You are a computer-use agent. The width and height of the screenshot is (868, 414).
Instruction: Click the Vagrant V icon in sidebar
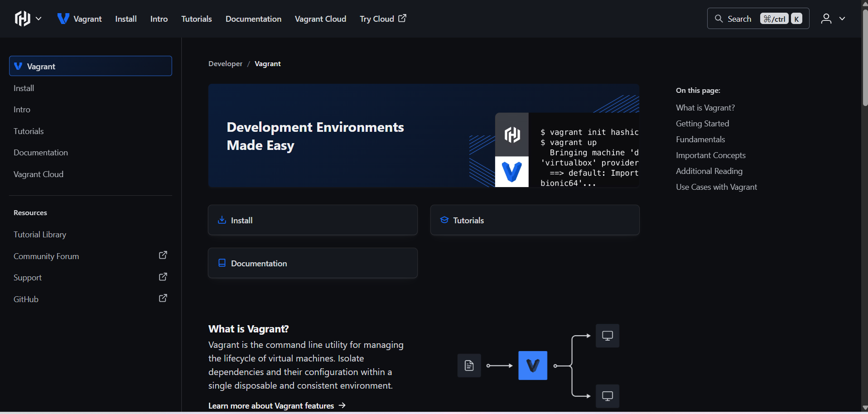click(x=18, y=66)
